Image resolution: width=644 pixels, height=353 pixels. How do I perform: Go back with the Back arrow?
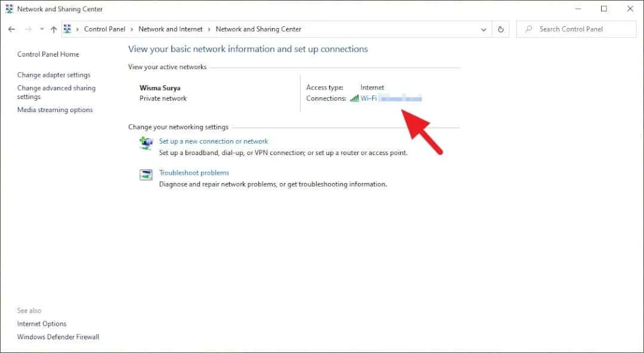(x=11, y=29)
